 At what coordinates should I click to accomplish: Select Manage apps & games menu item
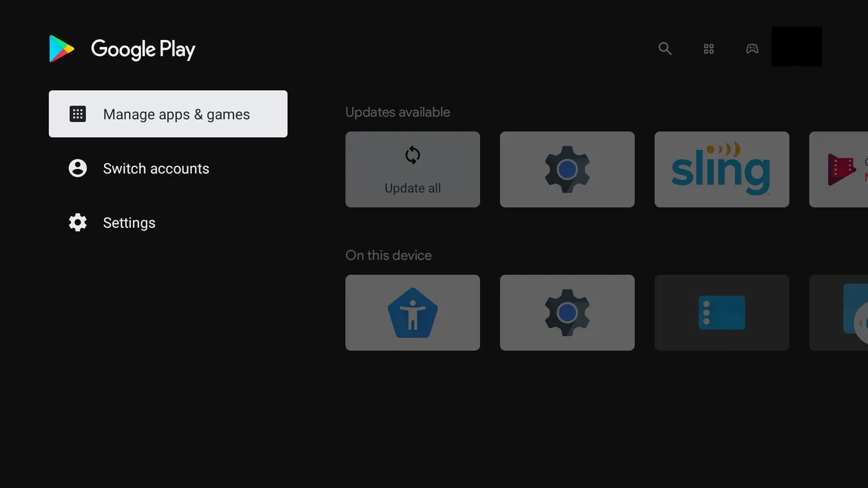pos(168,114)
